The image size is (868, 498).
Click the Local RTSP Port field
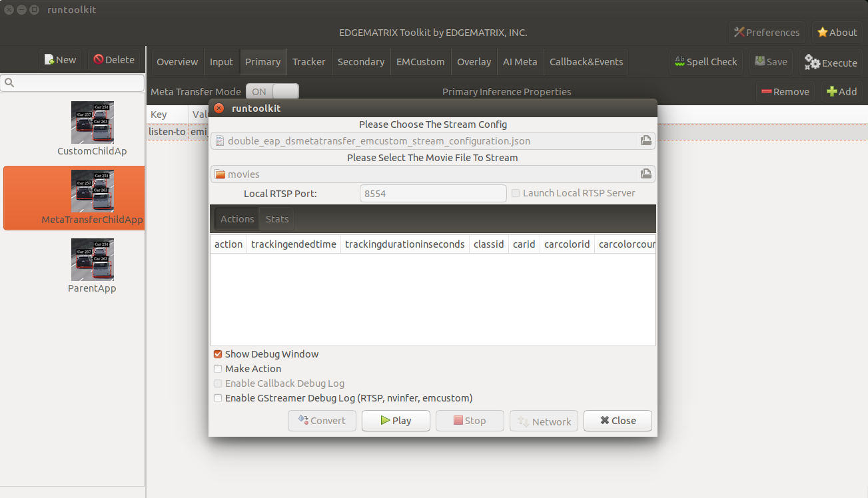point(433,193)
